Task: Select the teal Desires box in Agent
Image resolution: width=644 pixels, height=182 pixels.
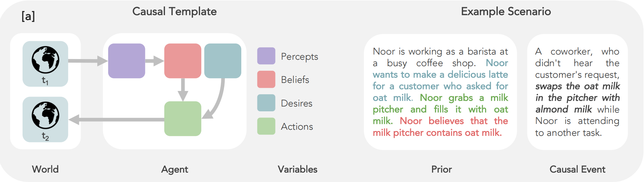Action: (x=223, y=61)
